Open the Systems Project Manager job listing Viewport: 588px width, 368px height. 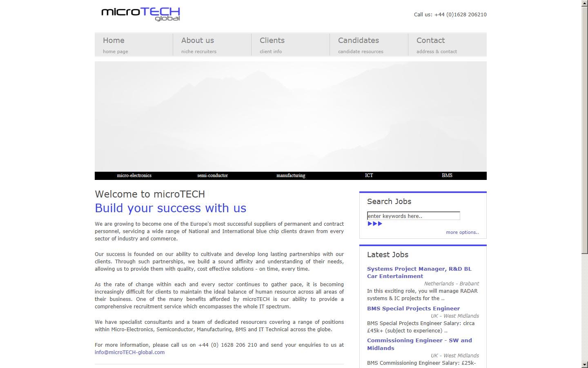tap(419, 272)
